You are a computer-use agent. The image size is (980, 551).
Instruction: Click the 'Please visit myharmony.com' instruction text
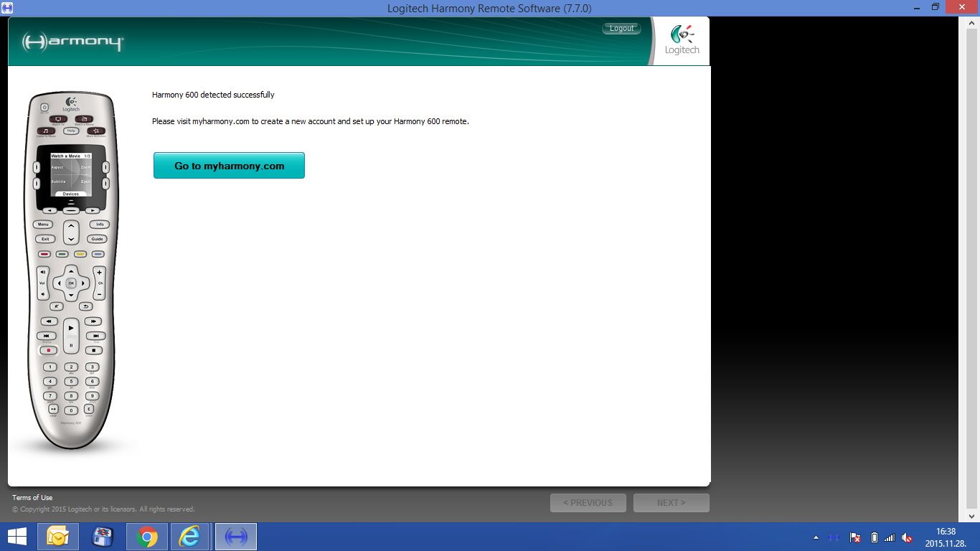tap(311, 121)
